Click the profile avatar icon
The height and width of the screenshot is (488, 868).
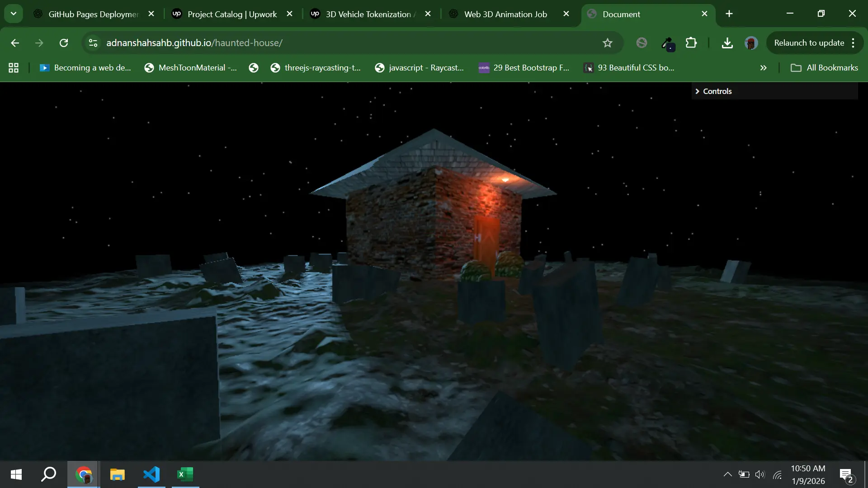(x=751, y=43)
